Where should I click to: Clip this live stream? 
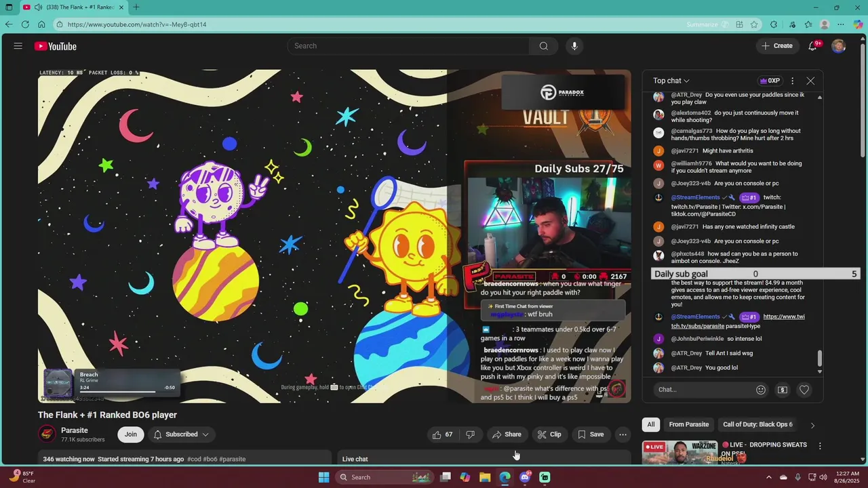549,434
